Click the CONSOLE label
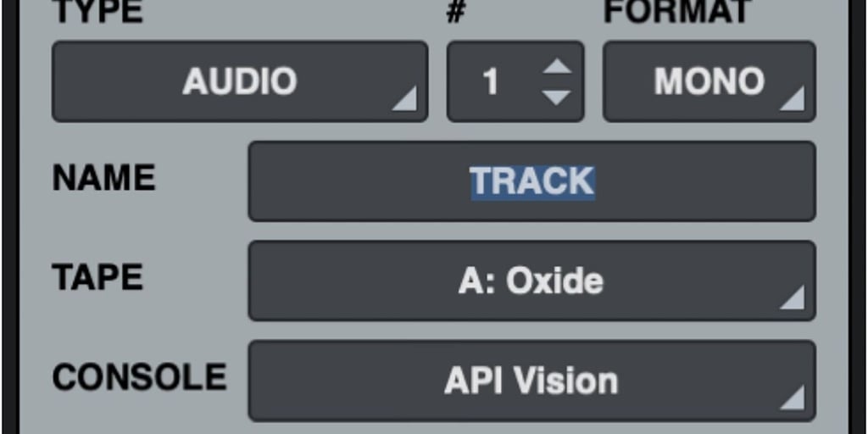Image resolution: width=868 pixels, height=434 pixels. click(140, 377)
